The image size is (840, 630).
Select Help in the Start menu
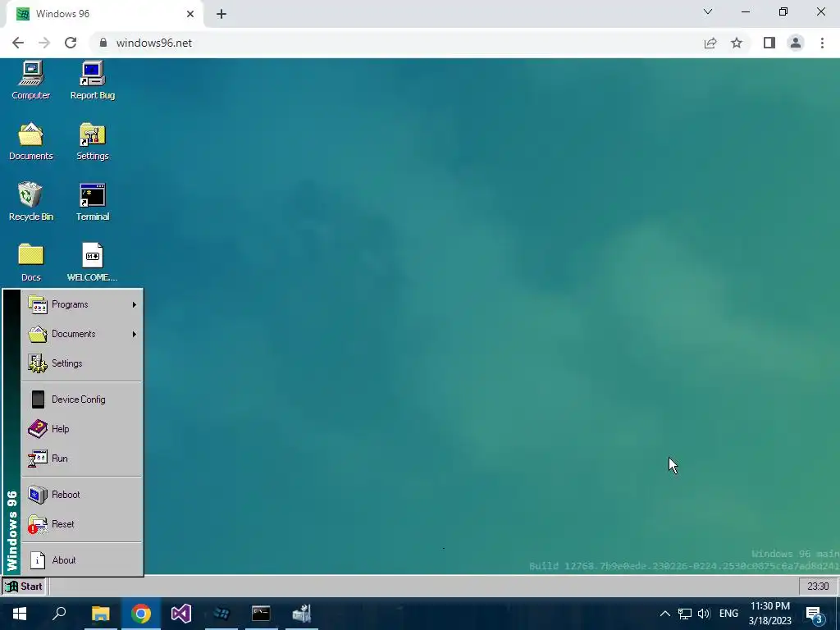pyautogui.click(x=82, y=428)
